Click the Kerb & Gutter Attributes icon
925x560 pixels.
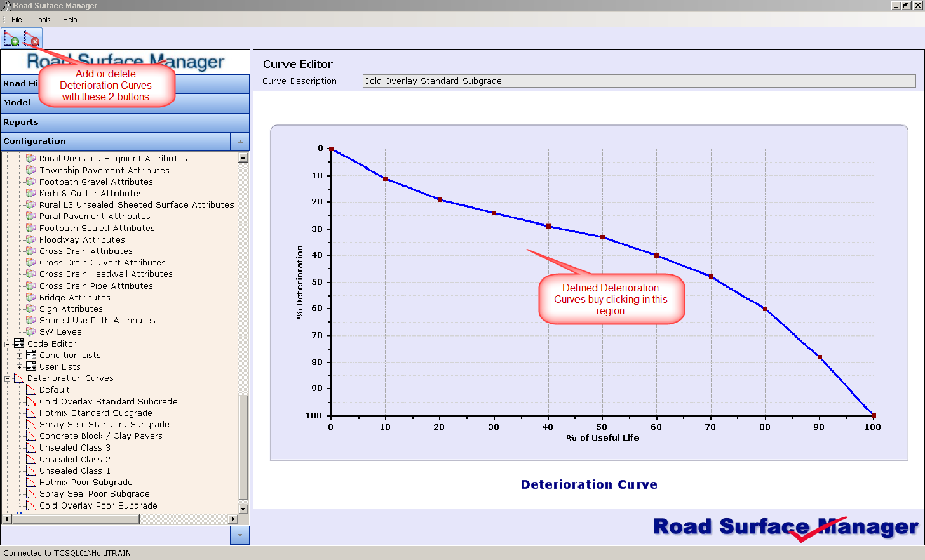point(30,193)
